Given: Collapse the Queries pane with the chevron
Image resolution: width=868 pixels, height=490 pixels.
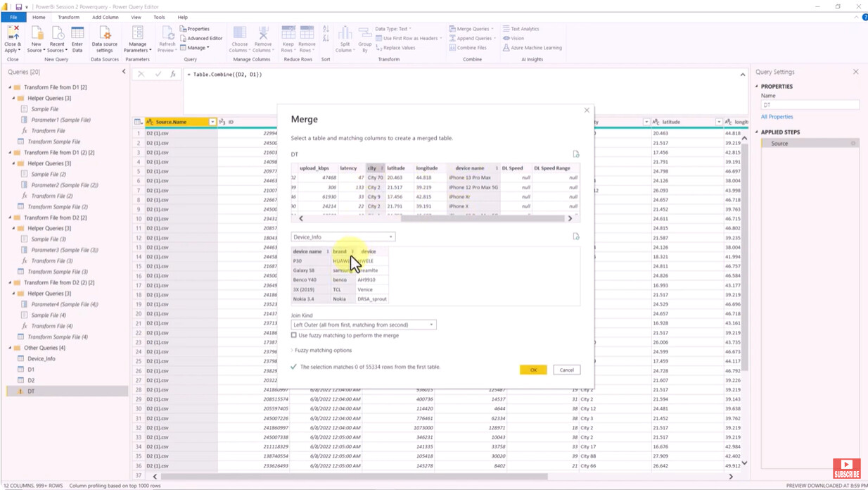Looking at the screenshot, I should click(124, 72).
